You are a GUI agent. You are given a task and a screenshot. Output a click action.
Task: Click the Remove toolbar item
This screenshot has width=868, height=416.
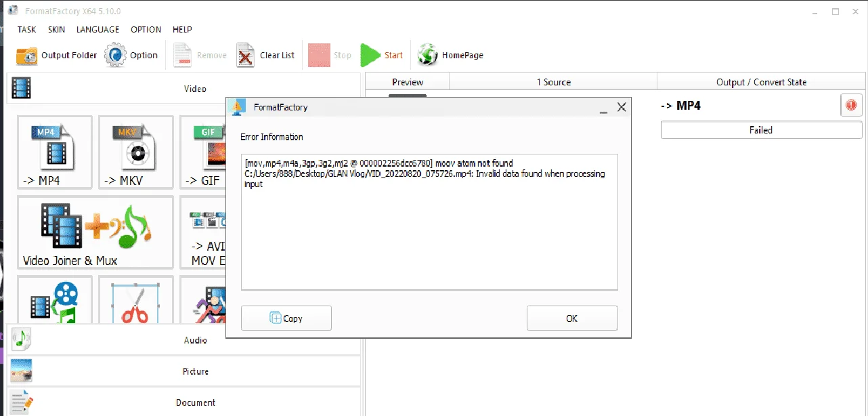[x=200, y=56]
